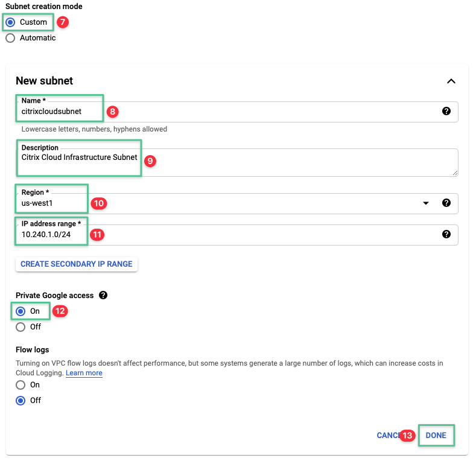The width and height of the screenshot is (476, 461).
Task: Click help icon beside Region dropdown
Action: 446,203
